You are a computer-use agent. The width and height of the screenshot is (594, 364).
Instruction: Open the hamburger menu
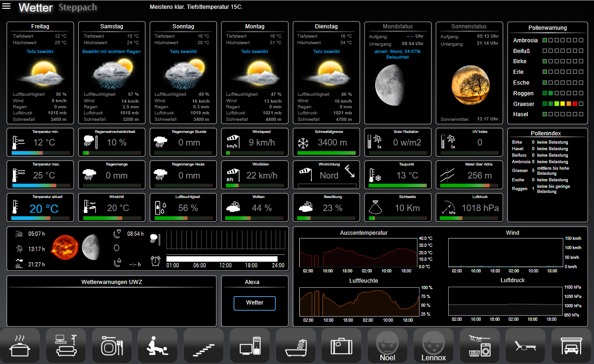(7, 7)
